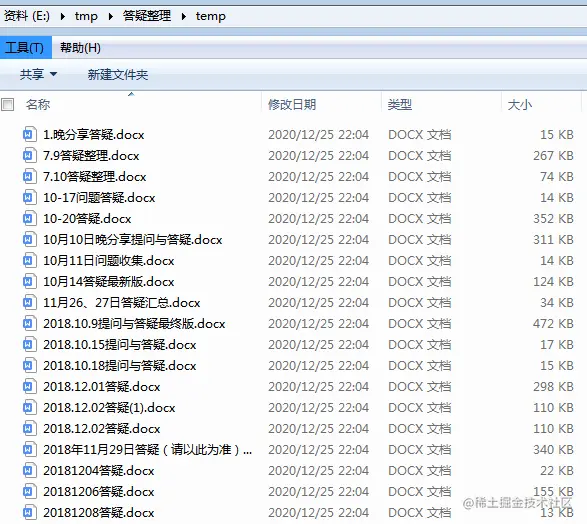Image resolution: width=587 pixels, height=524 pixels.
Task: Sort by the 修改日期 column header
Action: click(292, 104)
